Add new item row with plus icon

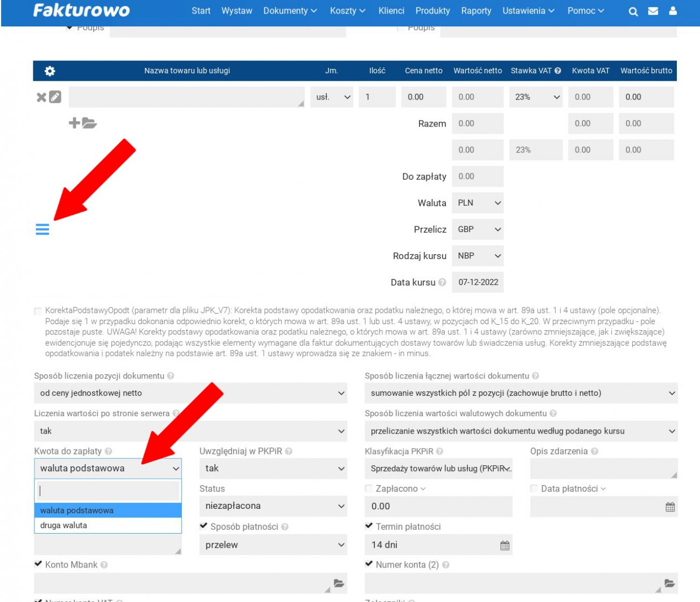pyautogui.click(x=74, y=123)
